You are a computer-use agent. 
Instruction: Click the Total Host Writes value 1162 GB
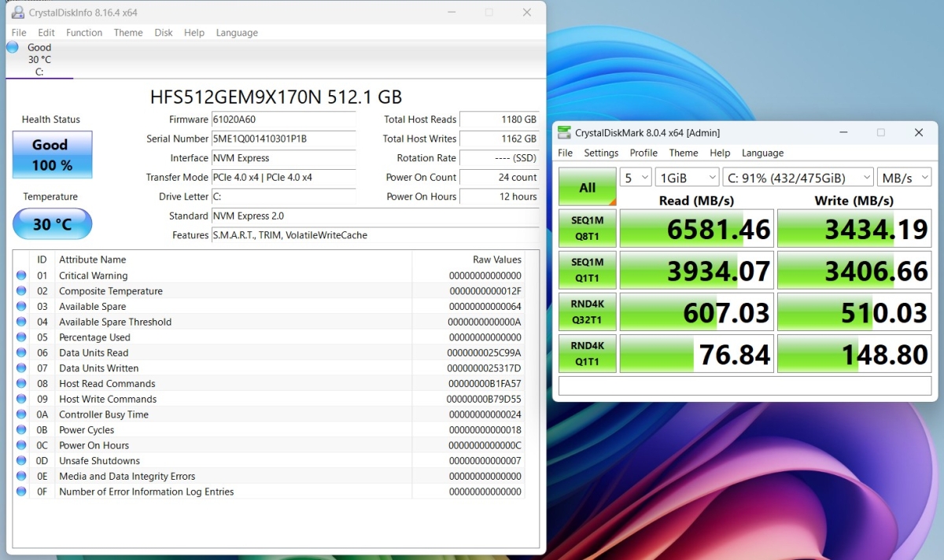tap(500, 139)
